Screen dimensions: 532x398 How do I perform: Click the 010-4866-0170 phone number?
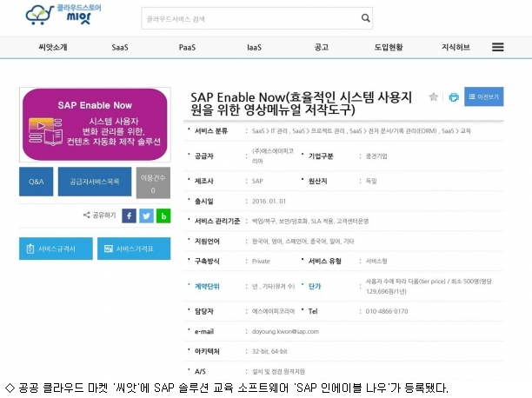387,311
